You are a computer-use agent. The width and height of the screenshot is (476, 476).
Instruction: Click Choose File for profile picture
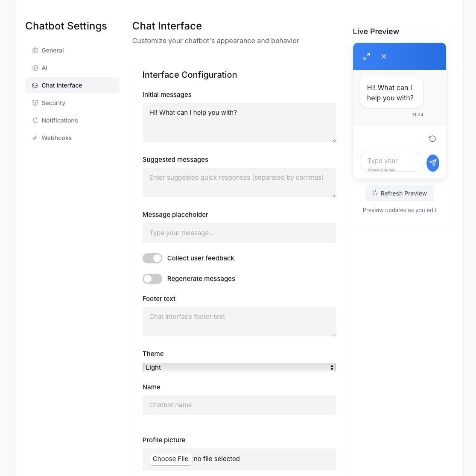pyautogui.click(x=170, y=459)
